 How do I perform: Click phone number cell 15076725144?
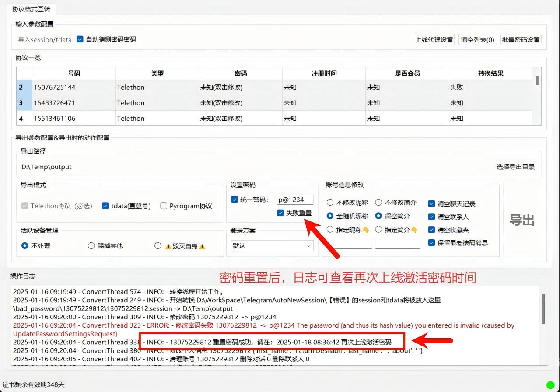(x=74, y=87)
